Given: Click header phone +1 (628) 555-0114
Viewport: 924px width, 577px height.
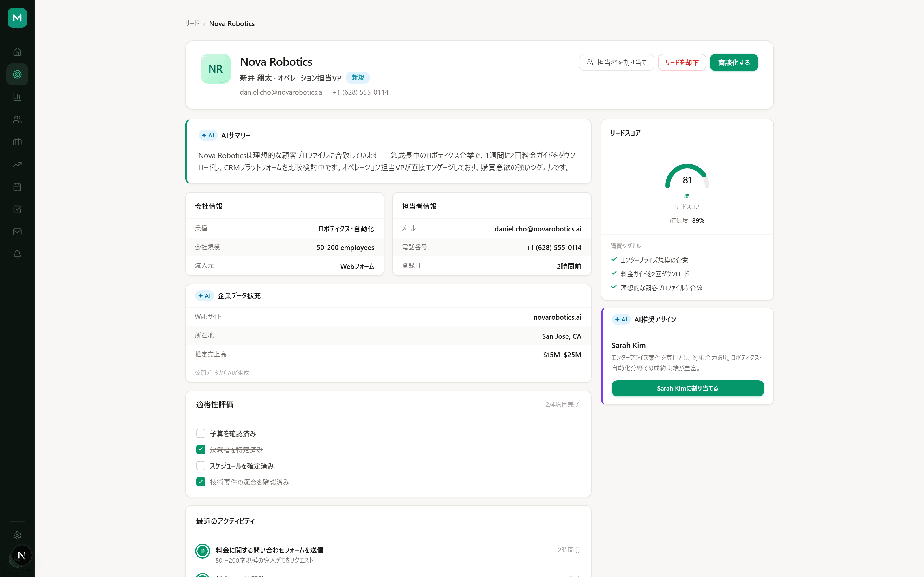Looking at the screenshot, I should pyautogui.click(x=360, y=92).
